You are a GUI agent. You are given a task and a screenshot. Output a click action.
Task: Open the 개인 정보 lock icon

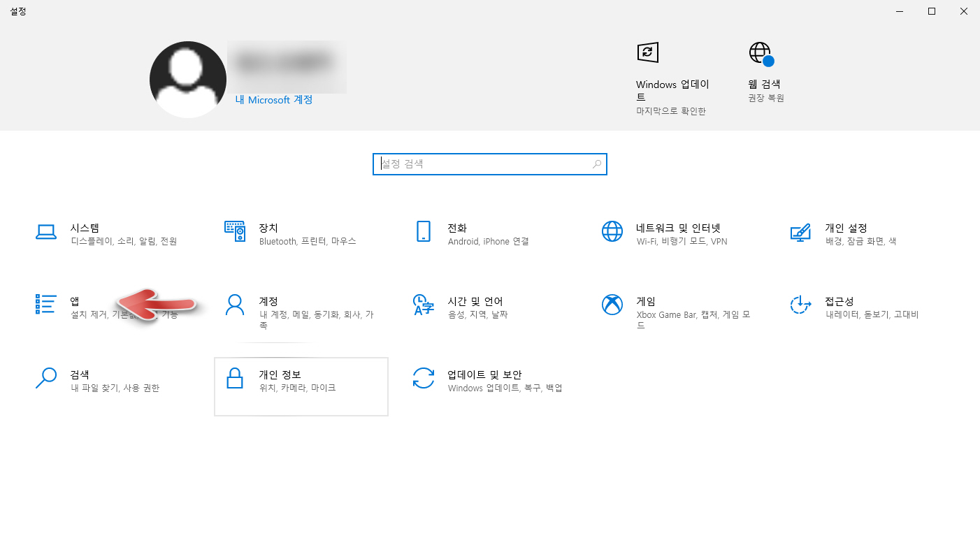tap(235, 378)
